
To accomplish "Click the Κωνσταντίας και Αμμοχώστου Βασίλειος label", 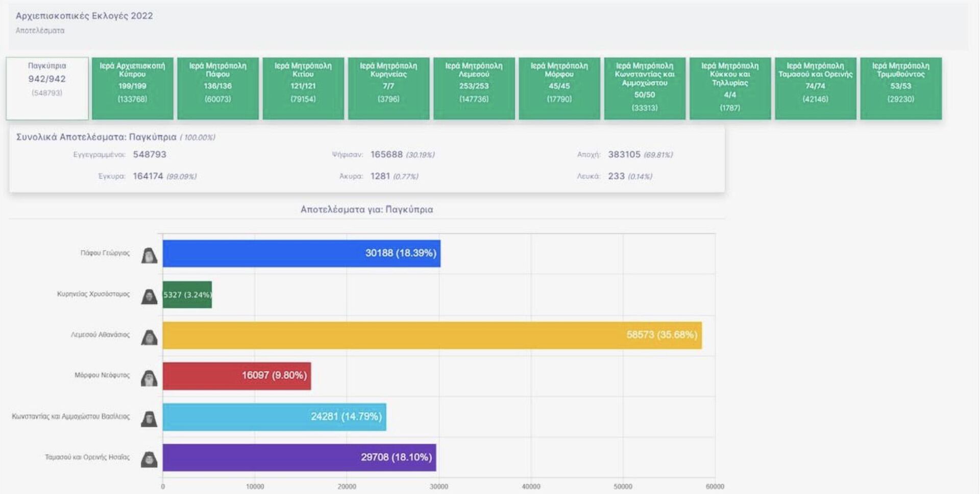I will click(71, 416).
